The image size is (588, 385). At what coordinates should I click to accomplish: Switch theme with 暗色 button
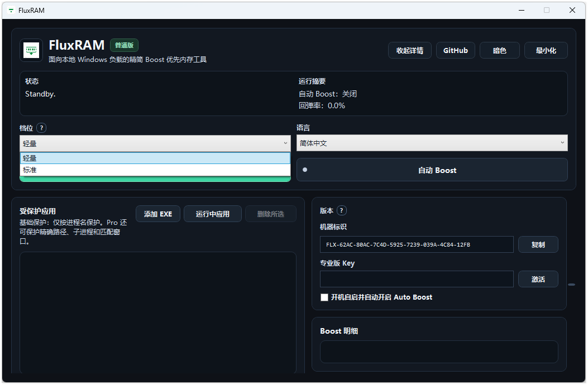(500, 50)
